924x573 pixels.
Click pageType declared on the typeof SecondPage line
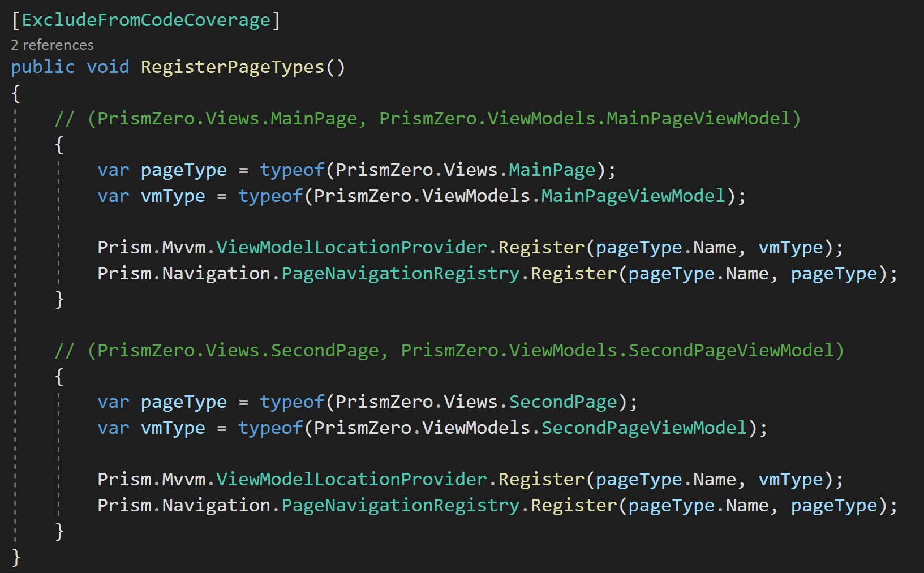click(x=184, y=402)
